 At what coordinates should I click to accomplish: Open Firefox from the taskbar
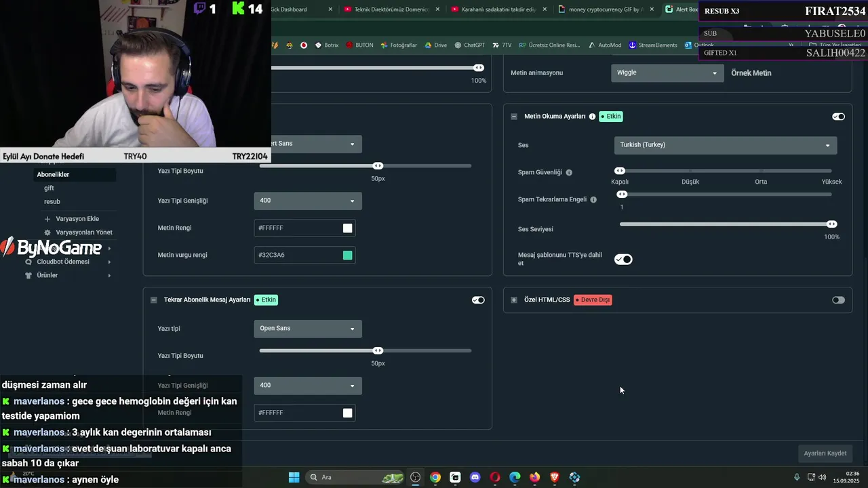click(x=535, y=477)
